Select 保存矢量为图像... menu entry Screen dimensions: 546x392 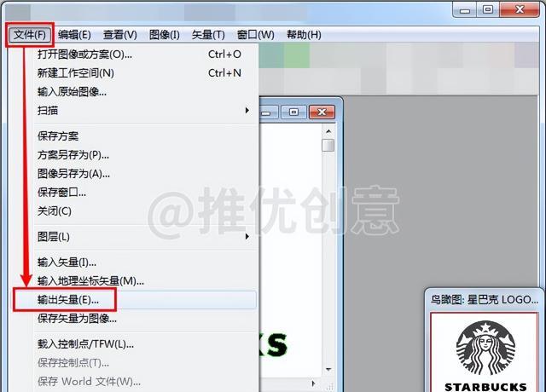[146, 318]
